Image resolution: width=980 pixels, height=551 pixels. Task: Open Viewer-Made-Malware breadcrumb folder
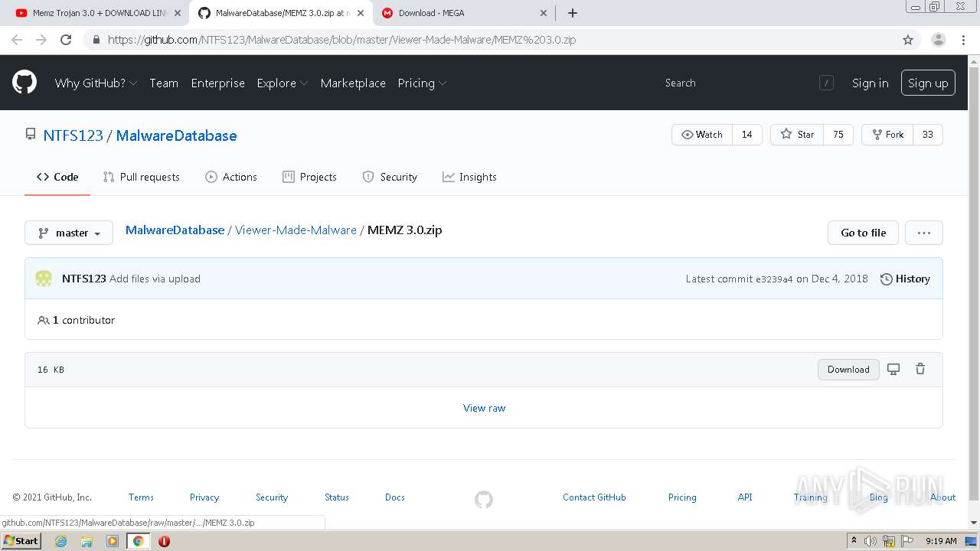click(x=296, y=230)
